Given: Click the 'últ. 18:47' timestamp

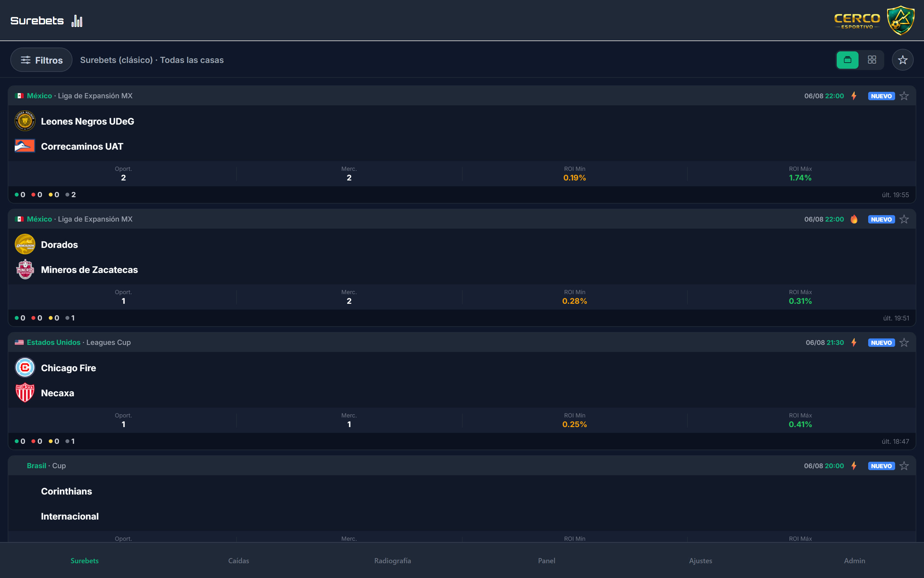Looking at the screenshot, I should [x=895, y=442].
